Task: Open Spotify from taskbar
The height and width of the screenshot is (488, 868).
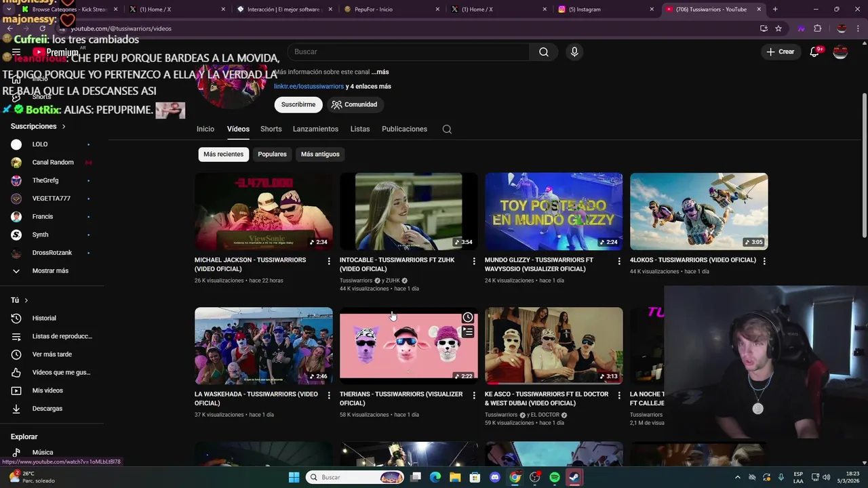Action: (x=554, y=477)
